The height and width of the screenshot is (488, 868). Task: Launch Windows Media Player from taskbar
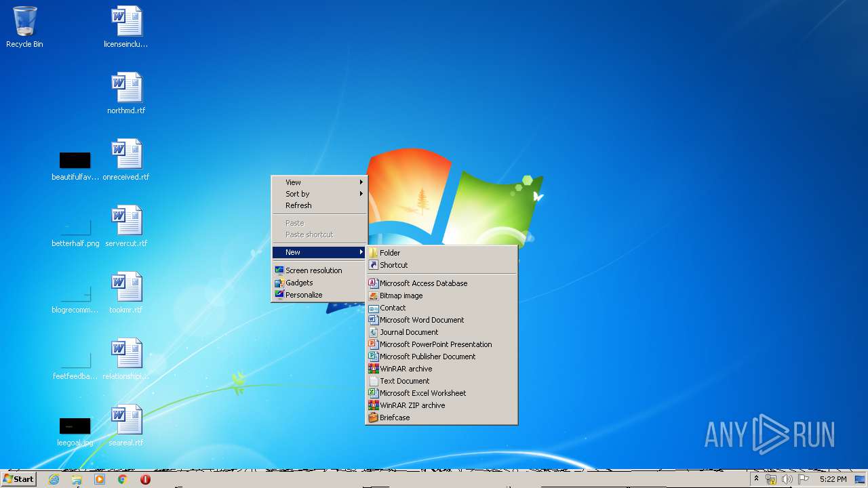[x=100, y=479]
